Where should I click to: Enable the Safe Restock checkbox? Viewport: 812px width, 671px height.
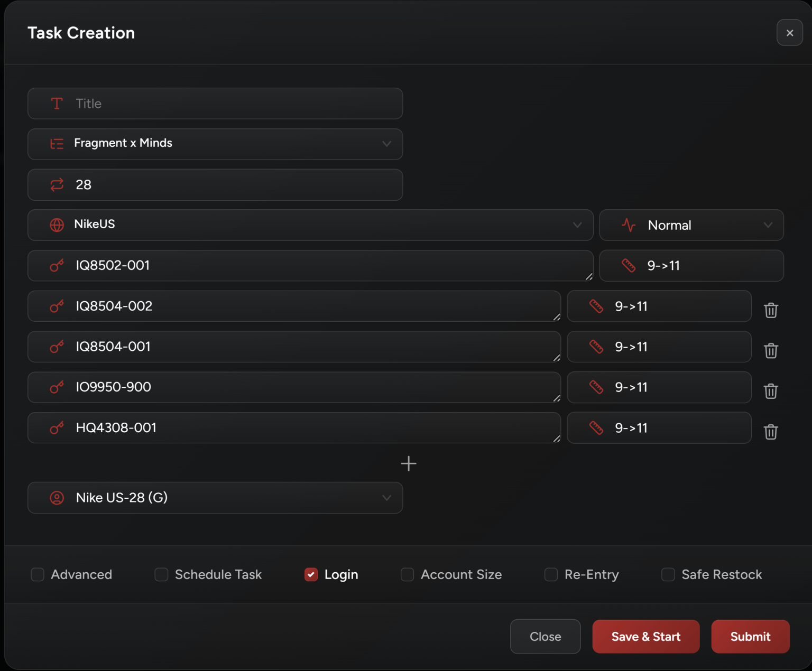[x=668, y=574]
